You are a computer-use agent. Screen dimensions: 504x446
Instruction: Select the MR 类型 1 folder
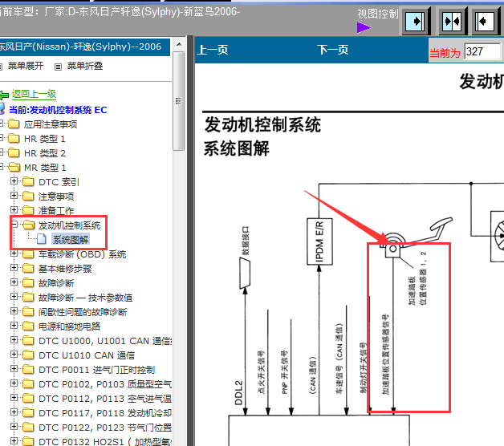45,168
